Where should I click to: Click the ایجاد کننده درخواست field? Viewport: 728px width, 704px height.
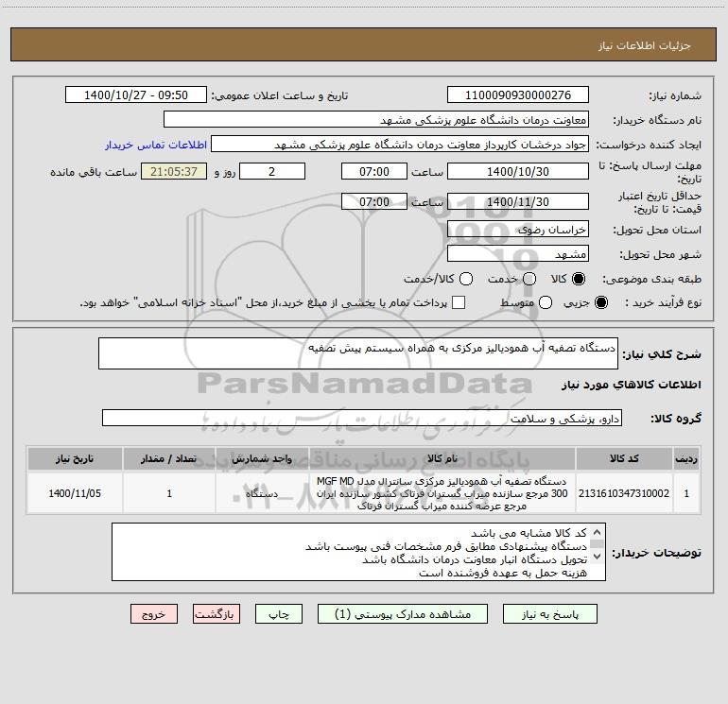pos(400,145)
